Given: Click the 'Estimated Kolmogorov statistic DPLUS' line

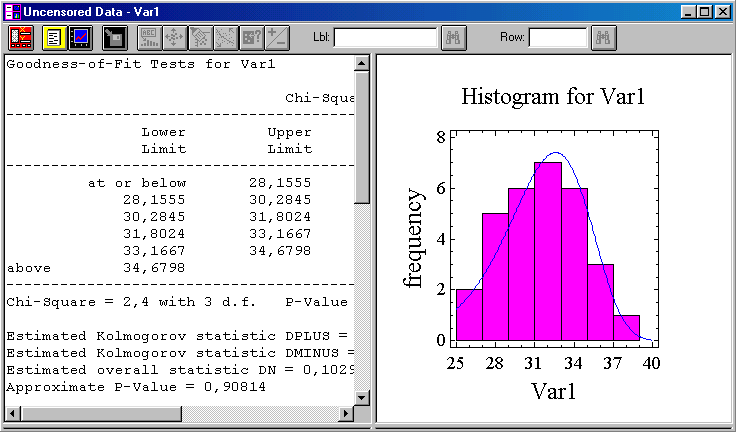Looking at the screenshot, I should (176, 336).
